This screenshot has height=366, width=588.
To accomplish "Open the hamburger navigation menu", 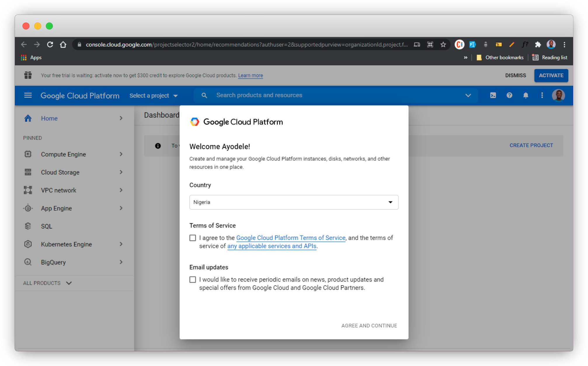I will point(28,96).
